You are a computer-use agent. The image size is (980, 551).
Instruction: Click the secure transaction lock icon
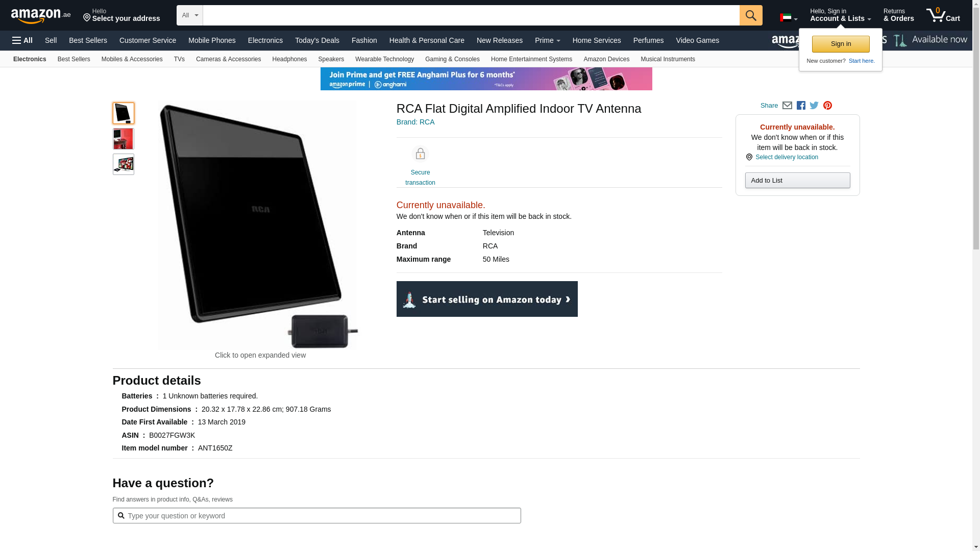420,154
